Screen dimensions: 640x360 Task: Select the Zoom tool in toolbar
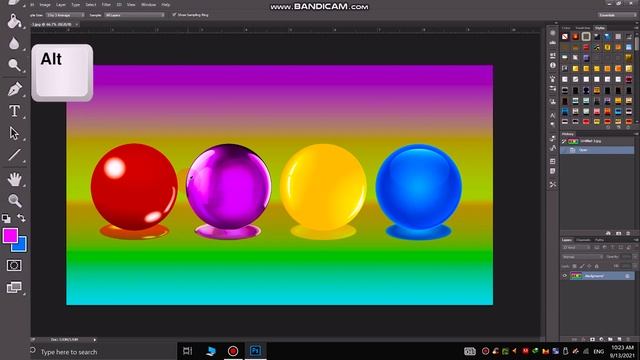coord(15,200)
